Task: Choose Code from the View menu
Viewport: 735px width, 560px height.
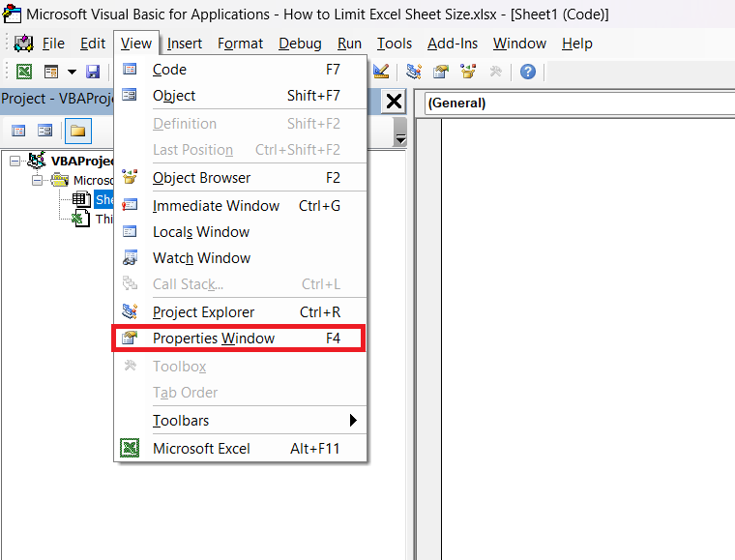Action: tap(241, 70)
